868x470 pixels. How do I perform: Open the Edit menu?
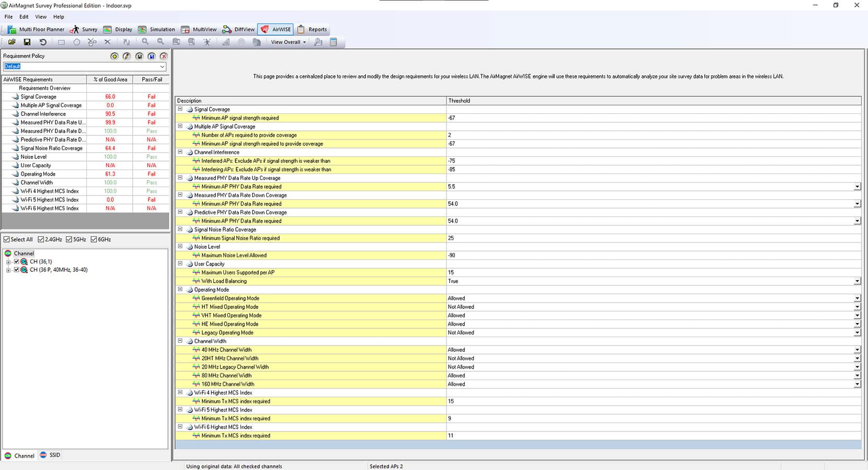(x=24, y=17)
